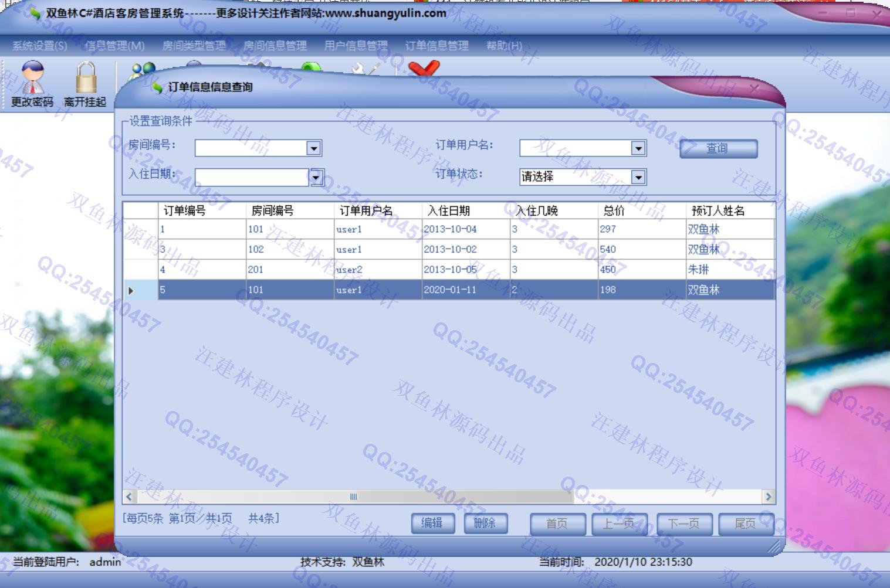Viewport: 890px width, 588px height.
Task: Select order number cell 1
Action: point(202,229)
